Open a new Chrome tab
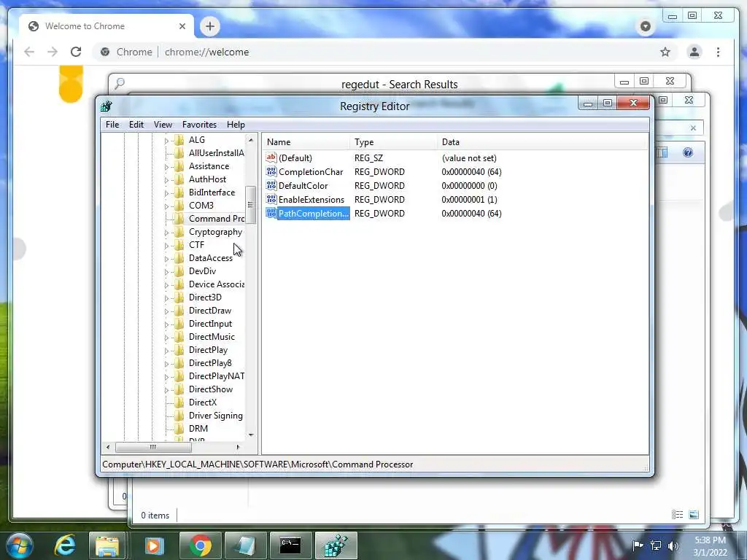 (209, 26)
